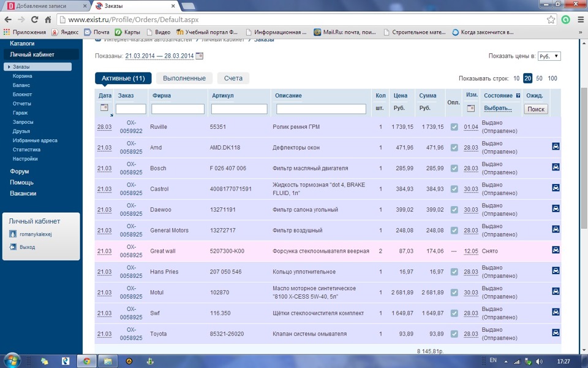Open the calendar icon beside the date range

tap(199, 56)
